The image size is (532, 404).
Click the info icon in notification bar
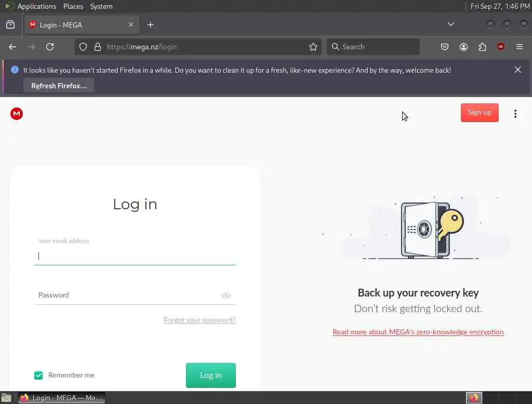tap(15, 70)
